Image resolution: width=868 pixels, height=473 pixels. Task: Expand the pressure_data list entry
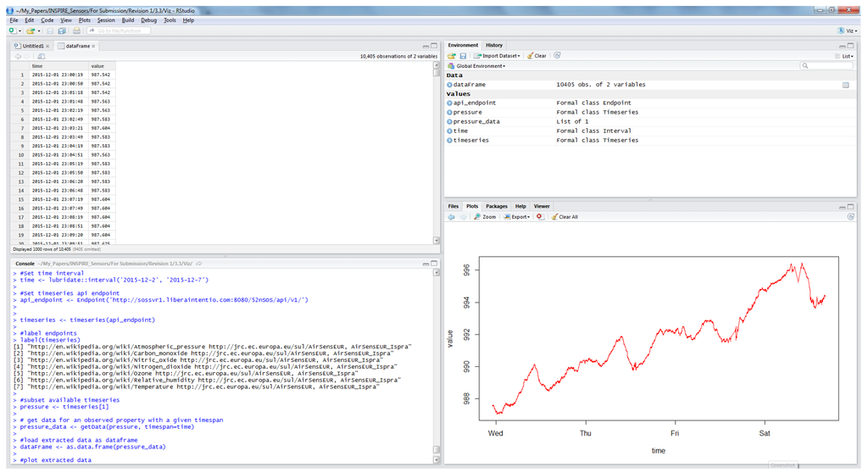(449, 121)
